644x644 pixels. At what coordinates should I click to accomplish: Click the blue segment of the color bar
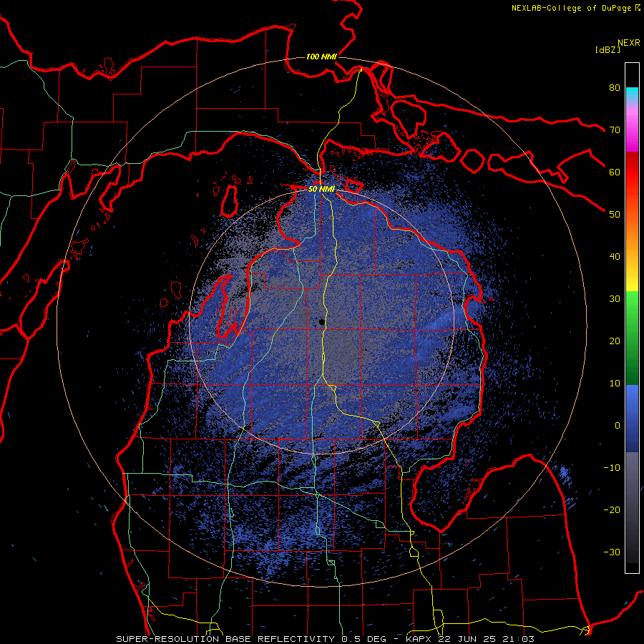coord(632,418)
